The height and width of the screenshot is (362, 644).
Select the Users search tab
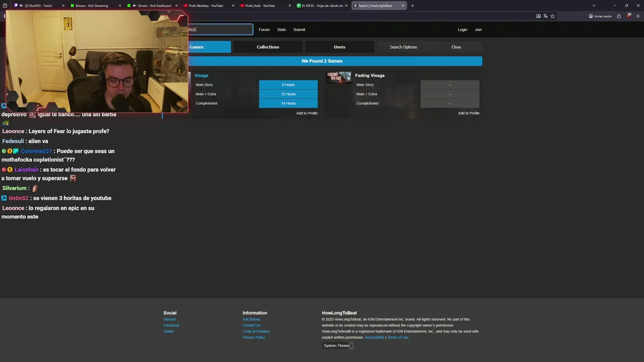click(x=340, y=47)
